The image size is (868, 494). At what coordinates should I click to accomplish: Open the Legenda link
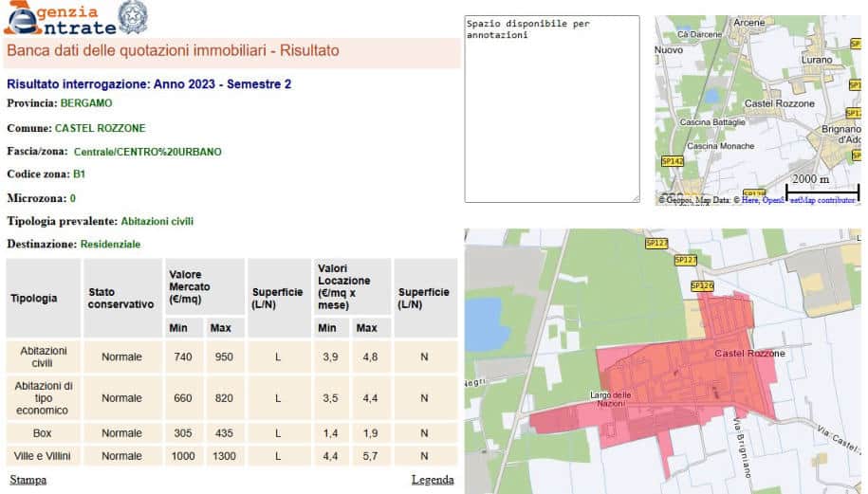(433, 480)
